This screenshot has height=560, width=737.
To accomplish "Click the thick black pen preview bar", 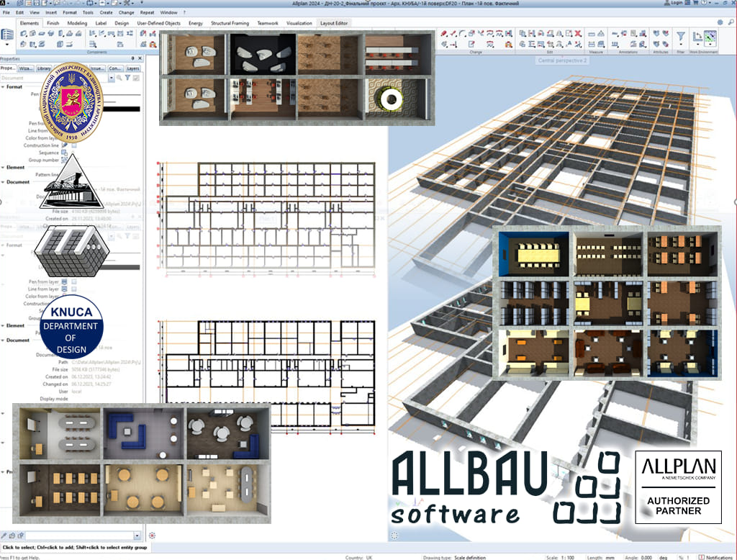I will pyautogui.click(x=121, y=109).
